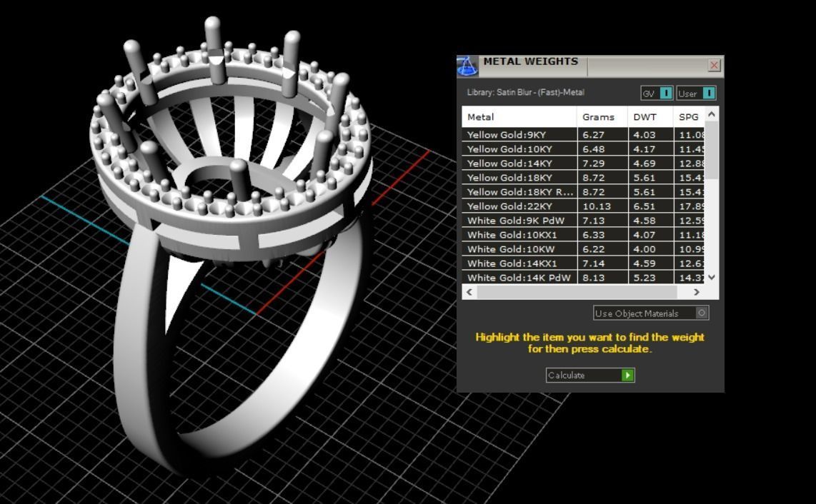
Task: Click the 10.13 grams value
Action: tap(597, 206)
